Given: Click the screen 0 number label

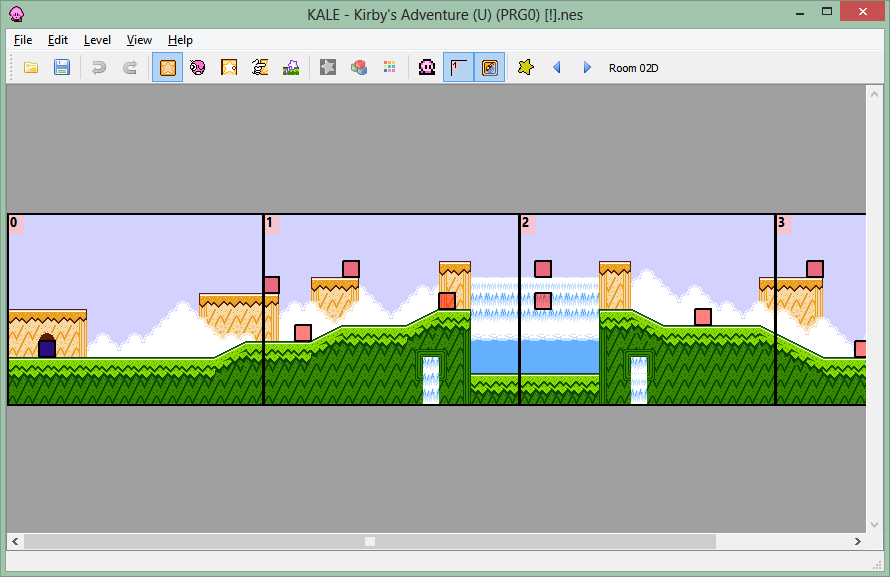Looking at the screenshot, I should point(15,223).
